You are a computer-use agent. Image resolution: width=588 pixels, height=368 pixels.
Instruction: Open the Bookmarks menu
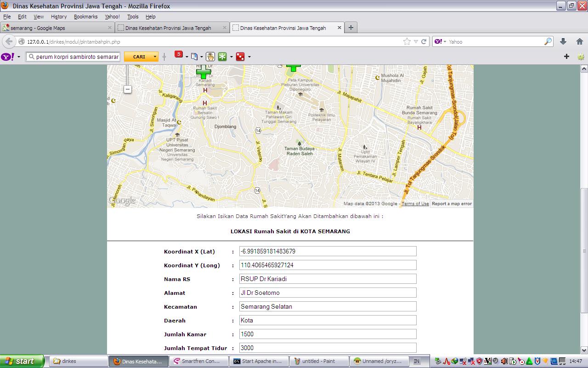pos(85,17)
